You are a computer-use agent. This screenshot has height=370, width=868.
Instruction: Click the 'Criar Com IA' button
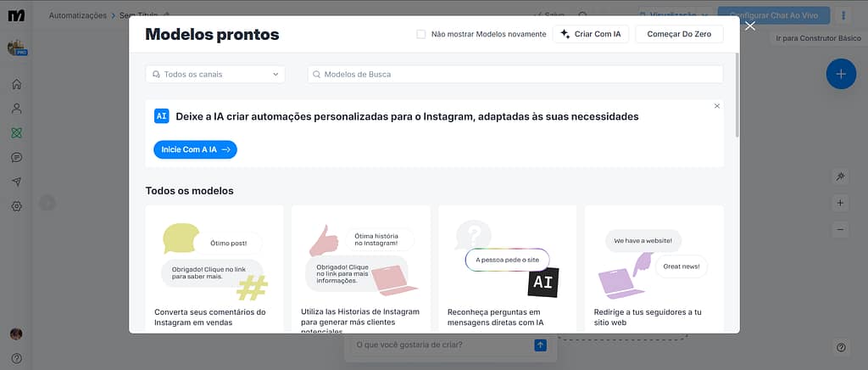pyautogui.click(x=590, y=35)
